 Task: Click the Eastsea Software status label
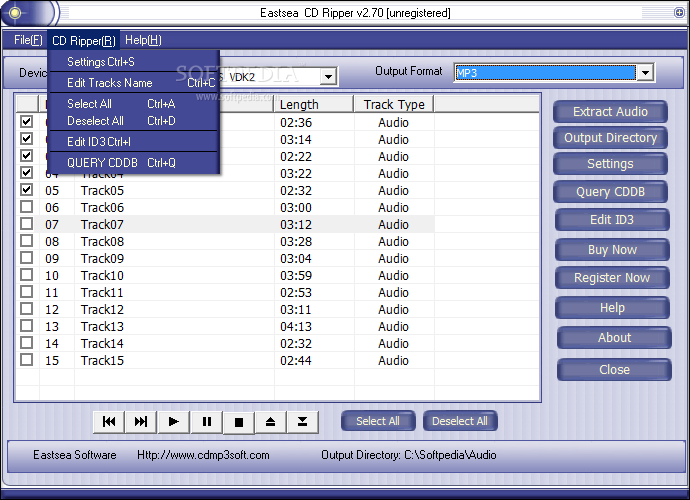click(x=75, y=455)
